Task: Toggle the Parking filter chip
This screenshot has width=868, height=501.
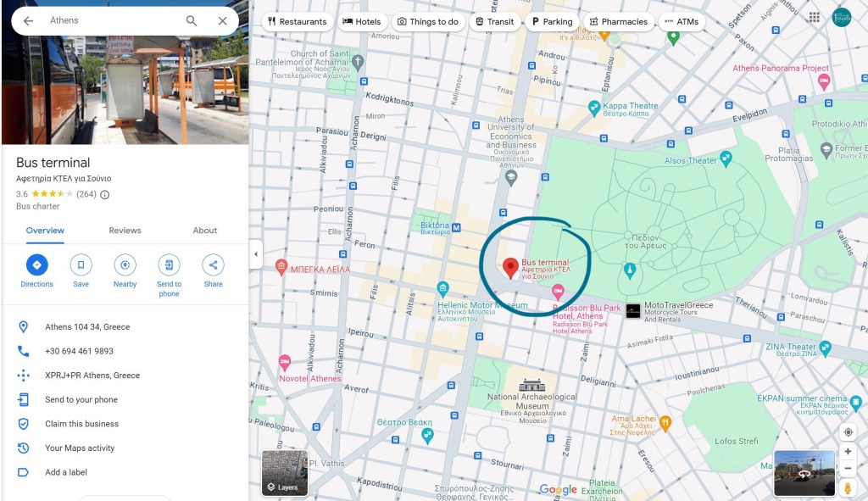Action: click(552, 22)
